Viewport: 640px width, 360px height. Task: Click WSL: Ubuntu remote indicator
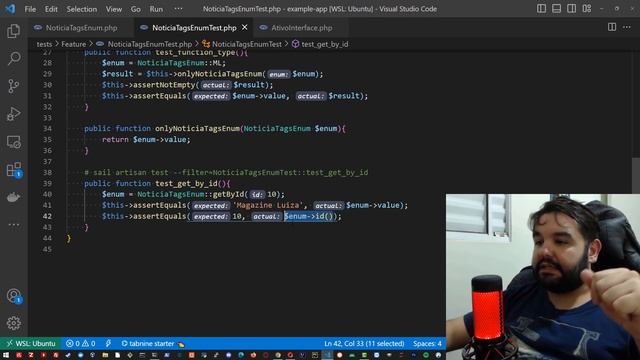pyautogui.click(x=31, y=344)
